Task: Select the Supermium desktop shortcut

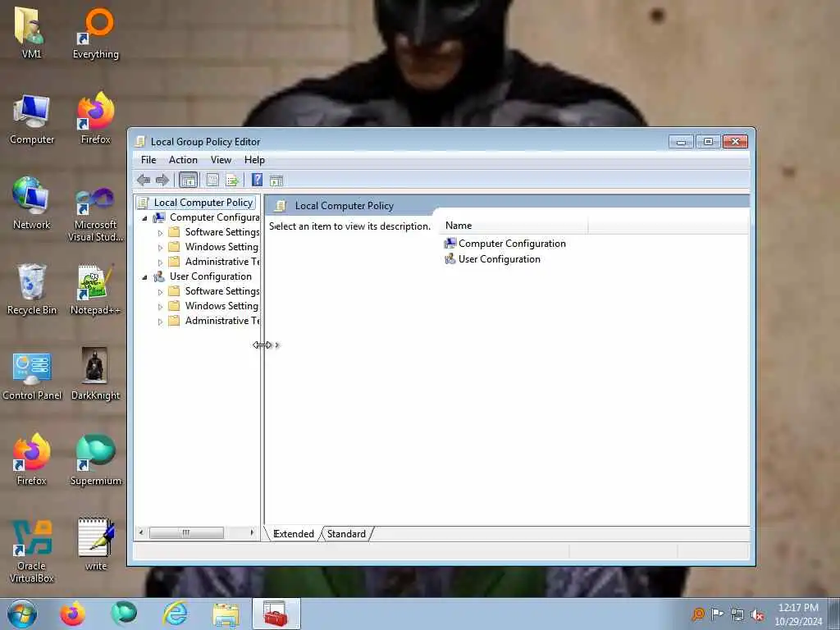Action: pyautogui.click(x=96, y=459)
